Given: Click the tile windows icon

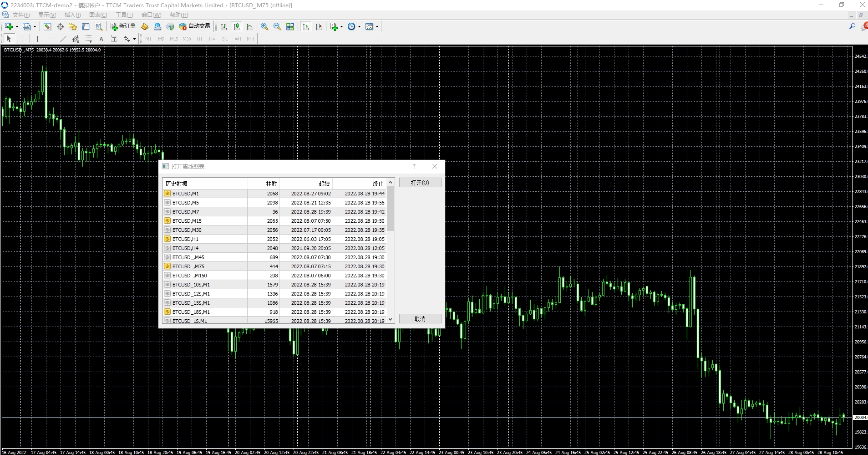Looking at the screenshot, I should [x=290, y=26].
